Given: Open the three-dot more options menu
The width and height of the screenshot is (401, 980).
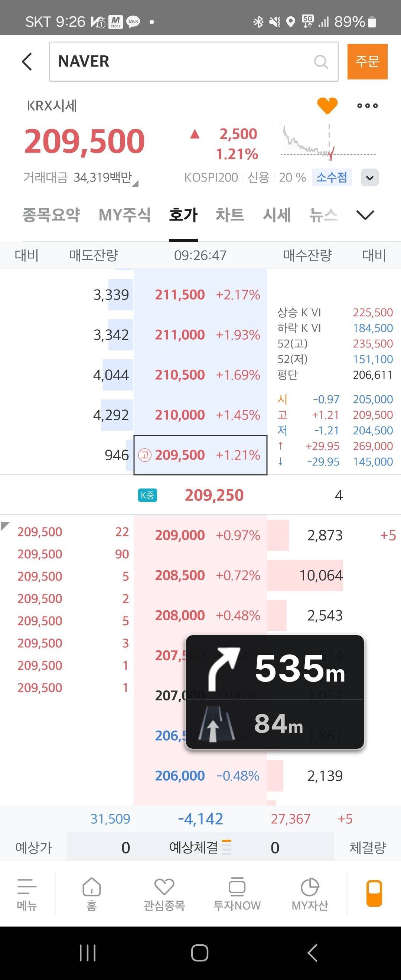Looking at the screenshot, I should tap(367, 106).
